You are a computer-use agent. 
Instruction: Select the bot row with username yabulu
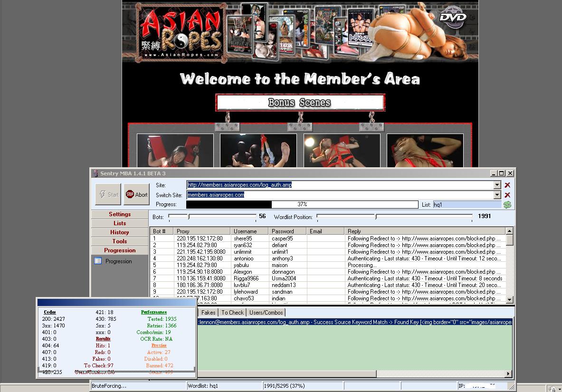click(x=328, y=265)
